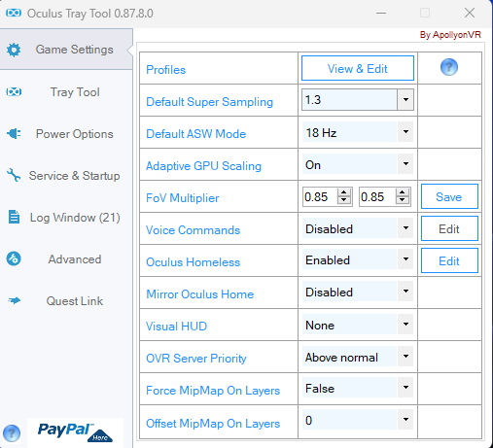Save the FoV Multiplier values
This screenshot has width=493, height=448.
(449, 196)
